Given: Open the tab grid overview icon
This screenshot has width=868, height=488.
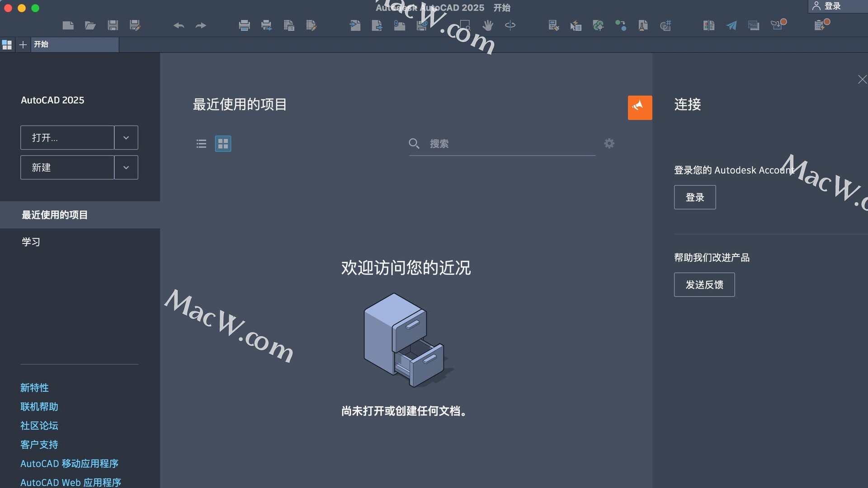Looking at the screenshot, I should (x=7, y=44).
